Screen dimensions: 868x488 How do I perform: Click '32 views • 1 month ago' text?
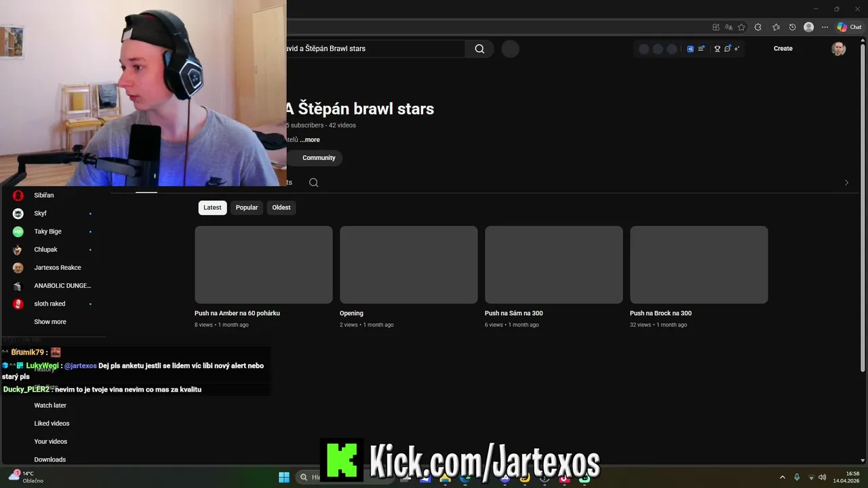coord(658,325)
